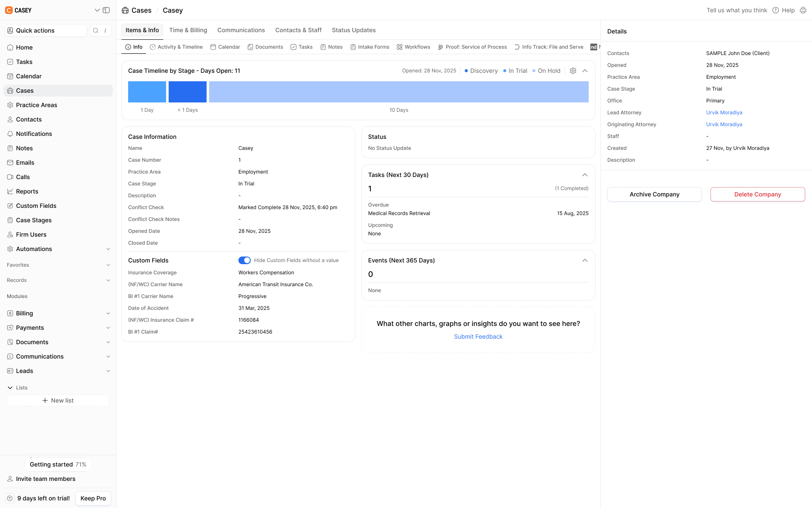Toggle Discovery stage in timeline legend

pos(481,71)
